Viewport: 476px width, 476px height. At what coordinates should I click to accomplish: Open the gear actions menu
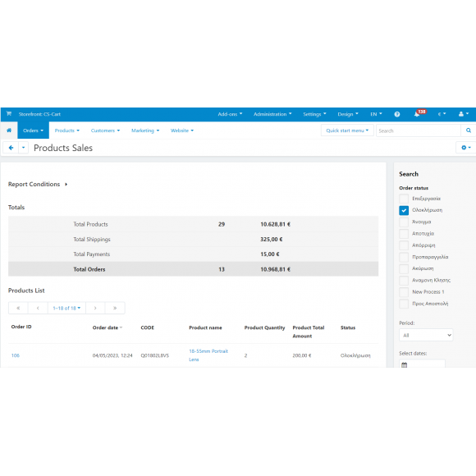(x=466, y=148)
